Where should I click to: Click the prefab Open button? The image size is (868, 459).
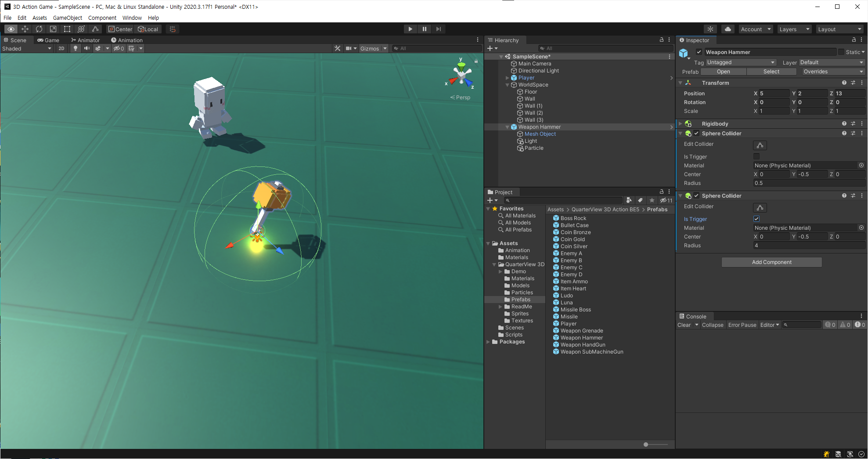(723, 72)
